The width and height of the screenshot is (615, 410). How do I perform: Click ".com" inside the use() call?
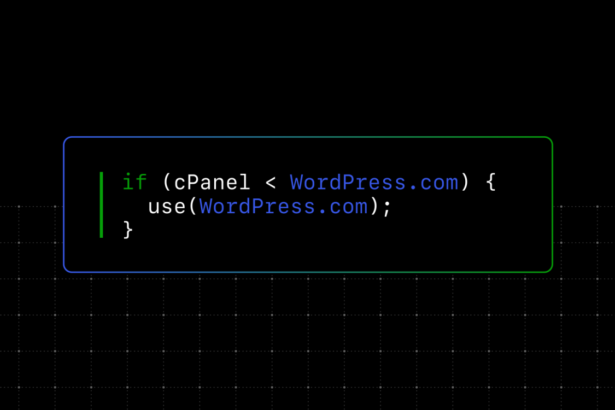click(344, 207)
